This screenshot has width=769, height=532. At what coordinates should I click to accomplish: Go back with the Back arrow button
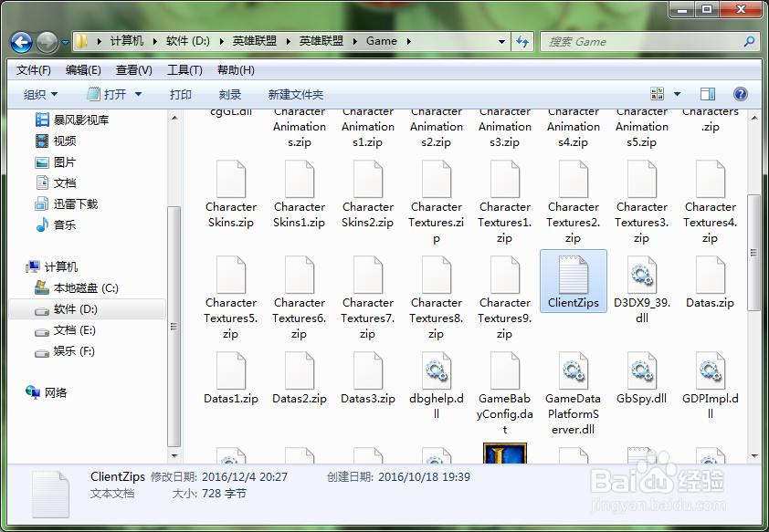pos(22,43)
